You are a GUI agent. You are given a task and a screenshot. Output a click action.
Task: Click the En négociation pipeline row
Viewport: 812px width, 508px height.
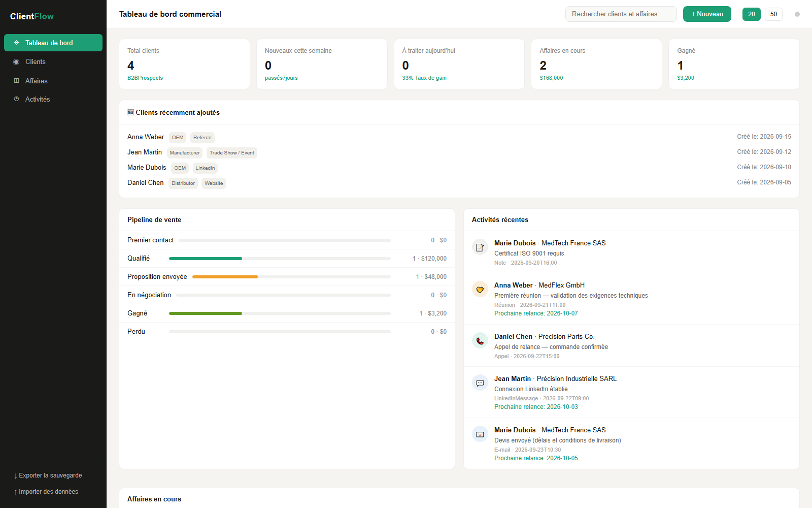(287, 295)
